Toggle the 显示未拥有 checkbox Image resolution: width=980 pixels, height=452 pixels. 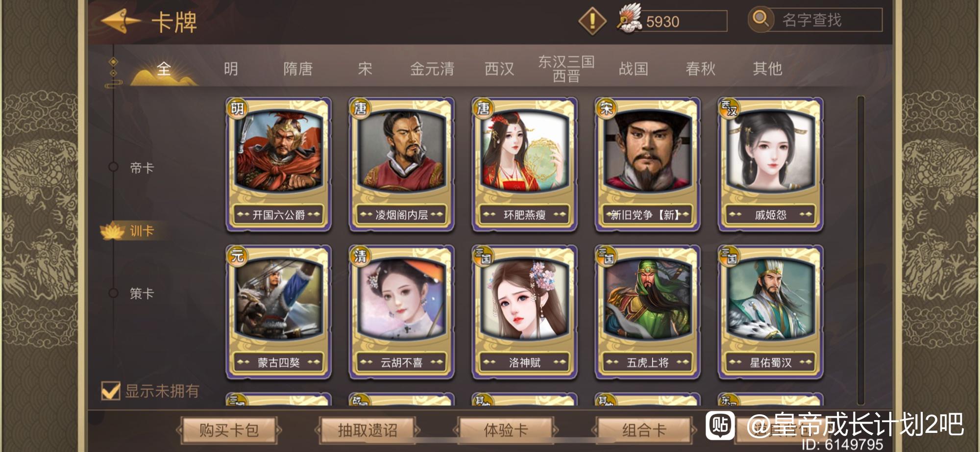point(110,391)
